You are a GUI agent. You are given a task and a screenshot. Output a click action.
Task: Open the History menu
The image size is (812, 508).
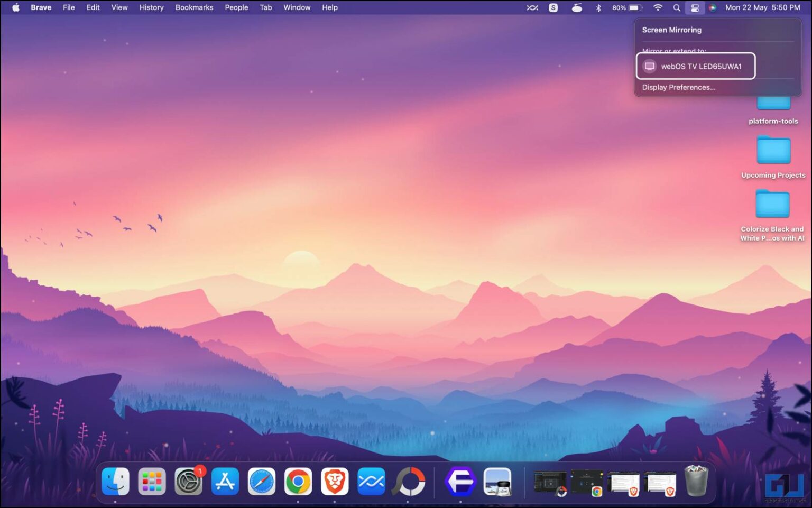(151, 7)
